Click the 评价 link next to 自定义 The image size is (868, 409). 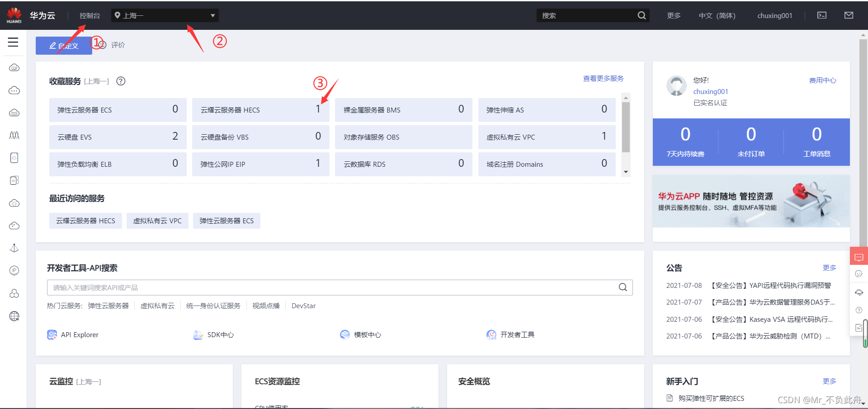tap(118, 45)
